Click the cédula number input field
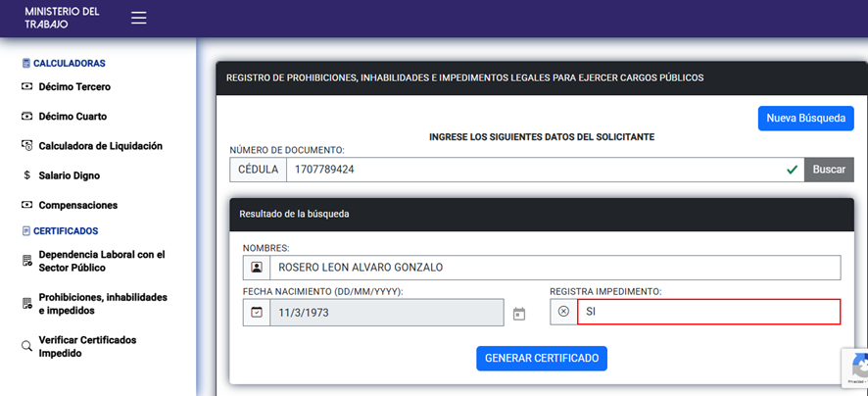 click(534, 170)
